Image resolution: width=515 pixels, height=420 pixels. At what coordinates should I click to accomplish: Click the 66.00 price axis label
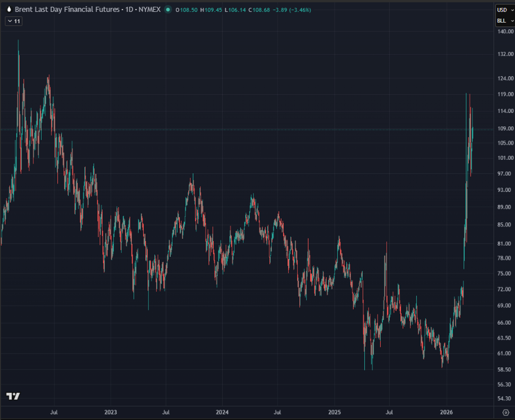pos(504,323)
